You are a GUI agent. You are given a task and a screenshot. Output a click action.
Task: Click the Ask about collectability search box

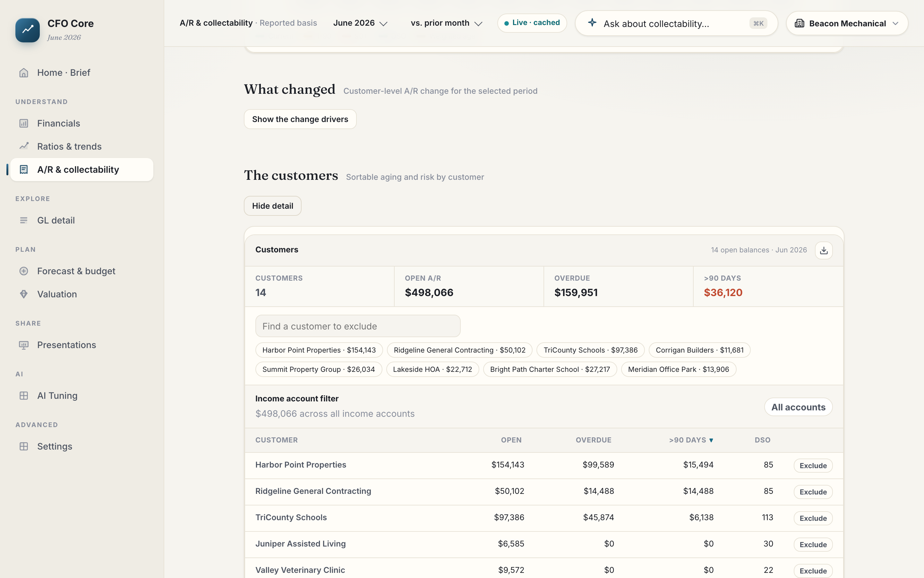point(676,23)
